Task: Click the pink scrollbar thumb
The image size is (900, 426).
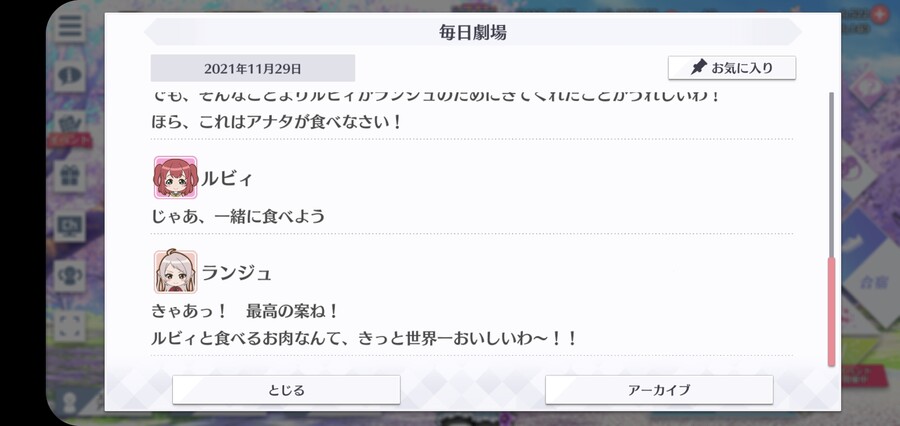Action: click(x=831, y=311)
